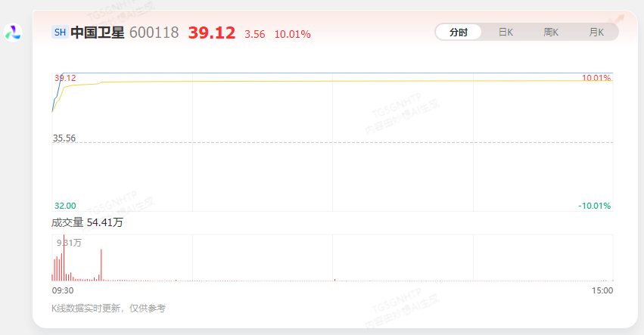
Task: Click the colorful assistant logo icon
Action: coord(13,33)
